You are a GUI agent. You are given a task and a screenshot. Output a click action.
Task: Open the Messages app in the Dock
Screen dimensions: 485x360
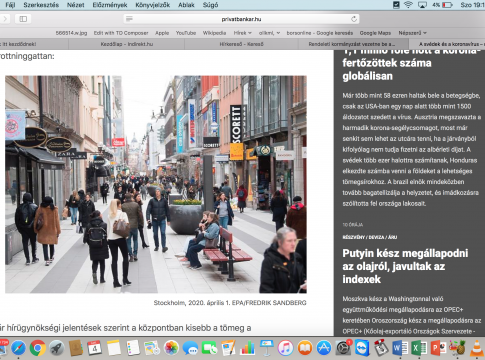pyautogui.click(x=190, y=348)
